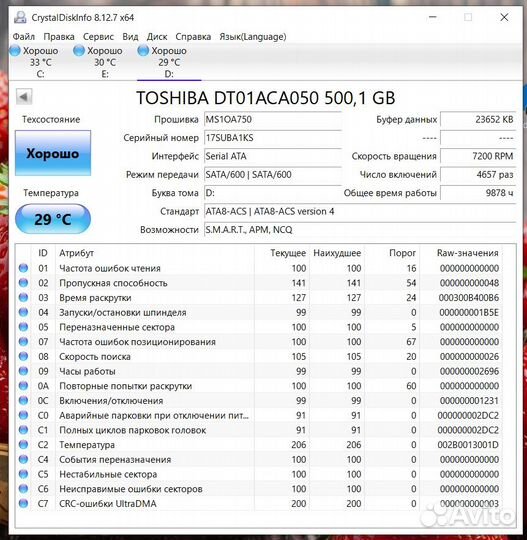This screenshot has width=527, height=540.
Task: Click status icon of row 0A Повторные попытки раскрутки
Action: 23,386
